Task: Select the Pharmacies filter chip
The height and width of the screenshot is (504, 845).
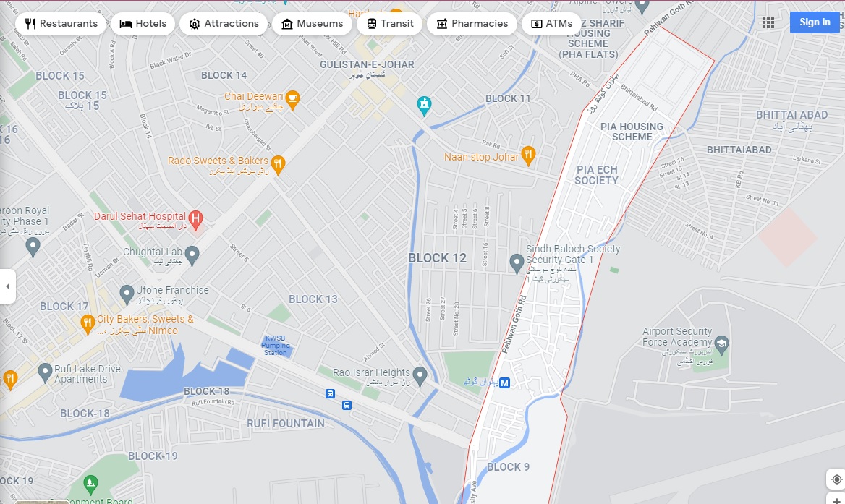Action: coord(472,24)
